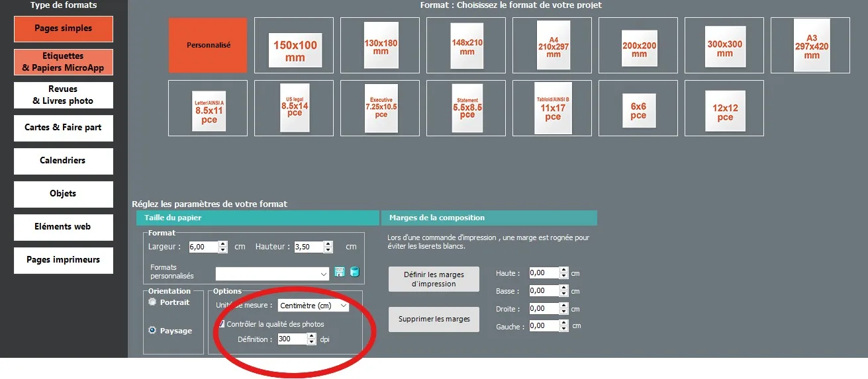Decrease the Basse margin value

563,294
